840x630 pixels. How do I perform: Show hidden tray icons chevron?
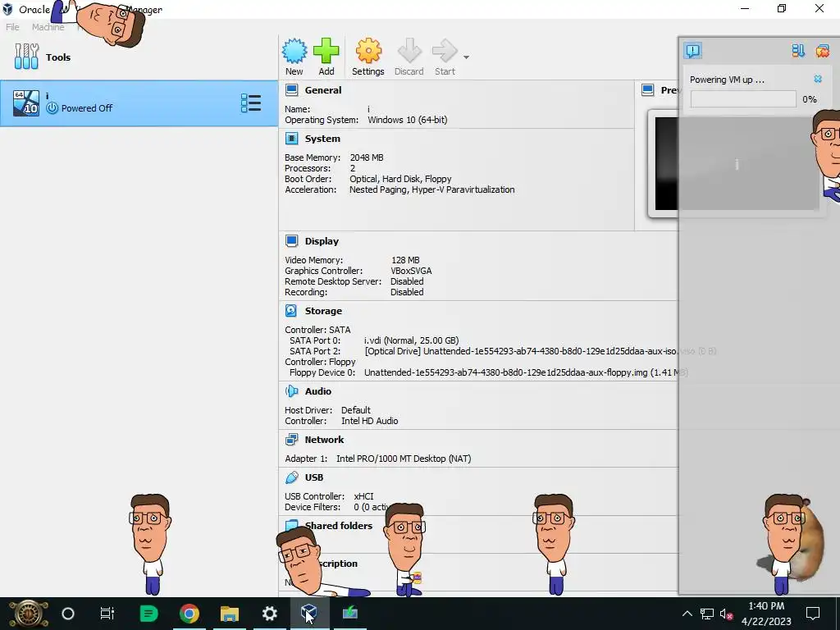(x=687, y=614)
